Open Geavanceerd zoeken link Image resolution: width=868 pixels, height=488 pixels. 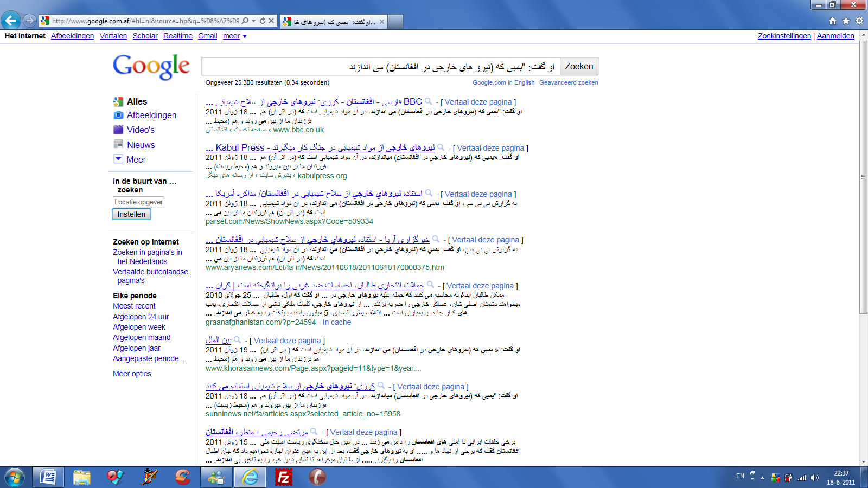point(569,82)
